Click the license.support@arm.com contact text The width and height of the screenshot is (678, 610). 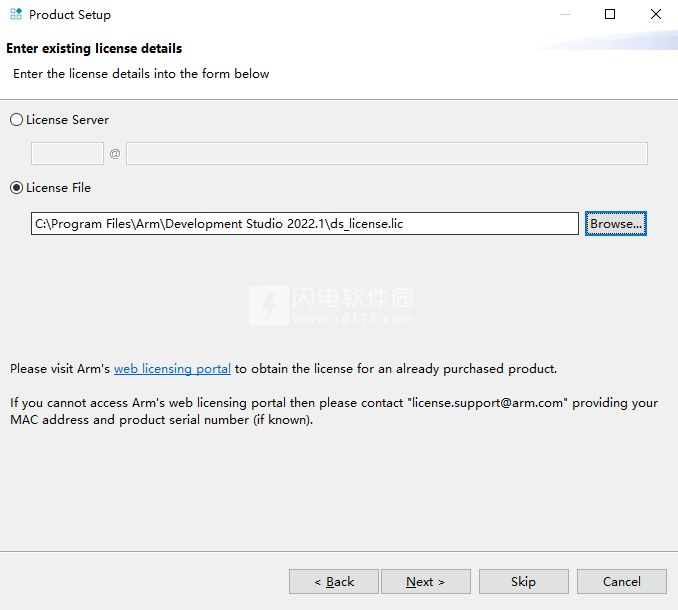tap(487, 403)
